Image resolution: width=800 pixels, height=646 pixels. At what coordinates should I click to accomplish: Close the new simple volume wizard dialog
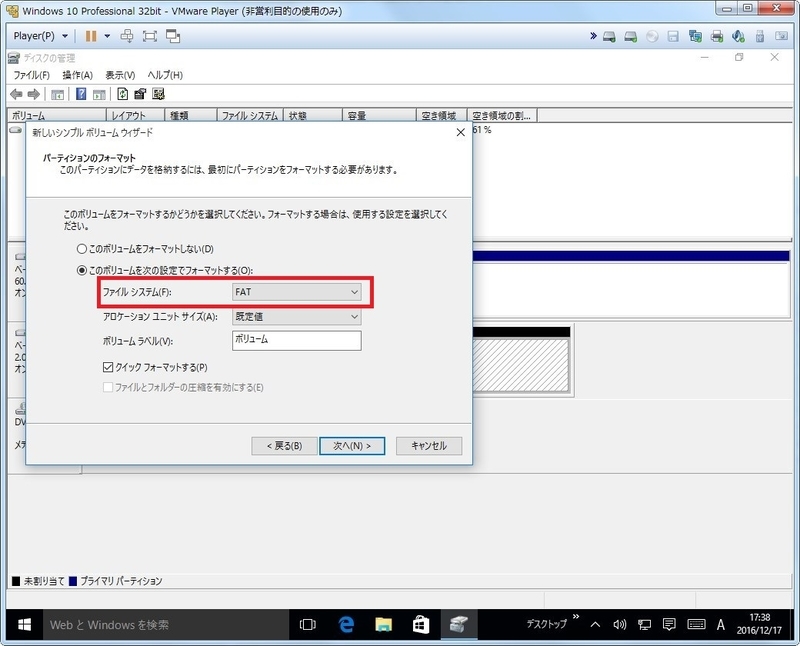pos(460,132)
